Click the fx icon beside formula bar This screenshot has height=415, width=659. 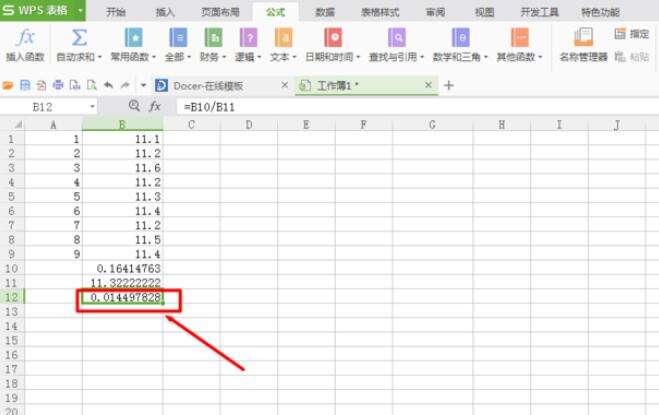coord(155,106)
